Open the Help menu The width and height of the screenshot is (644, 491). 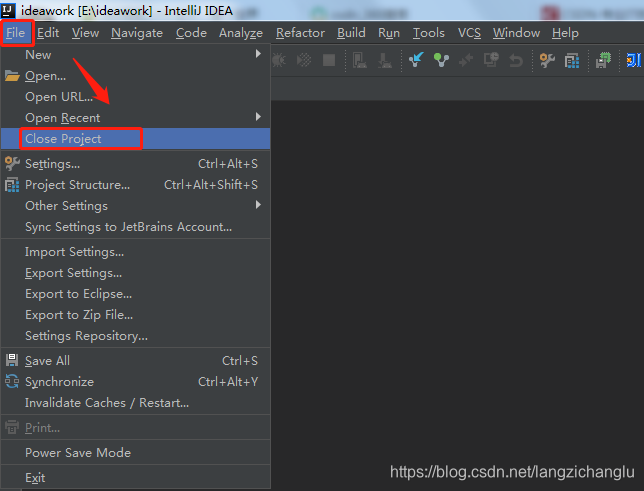click(565, 33)
